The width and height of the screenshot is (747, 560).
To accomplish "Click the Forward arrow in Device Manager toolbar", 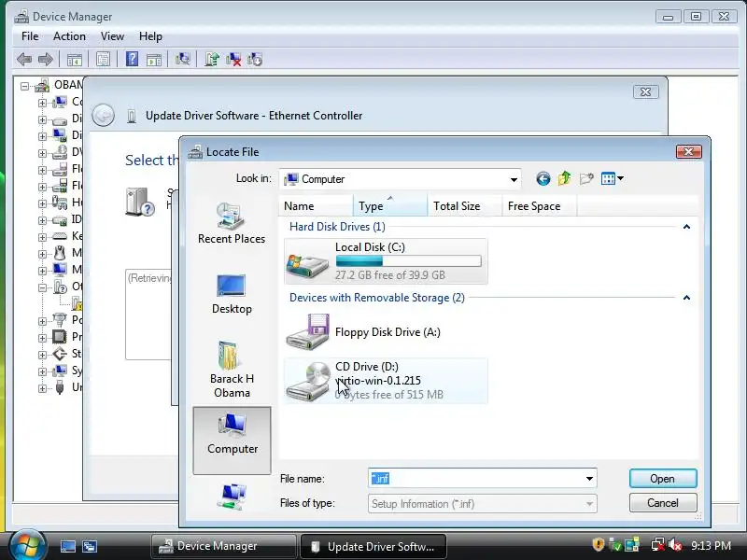I will pyautogui.click(x=45, y=60).
